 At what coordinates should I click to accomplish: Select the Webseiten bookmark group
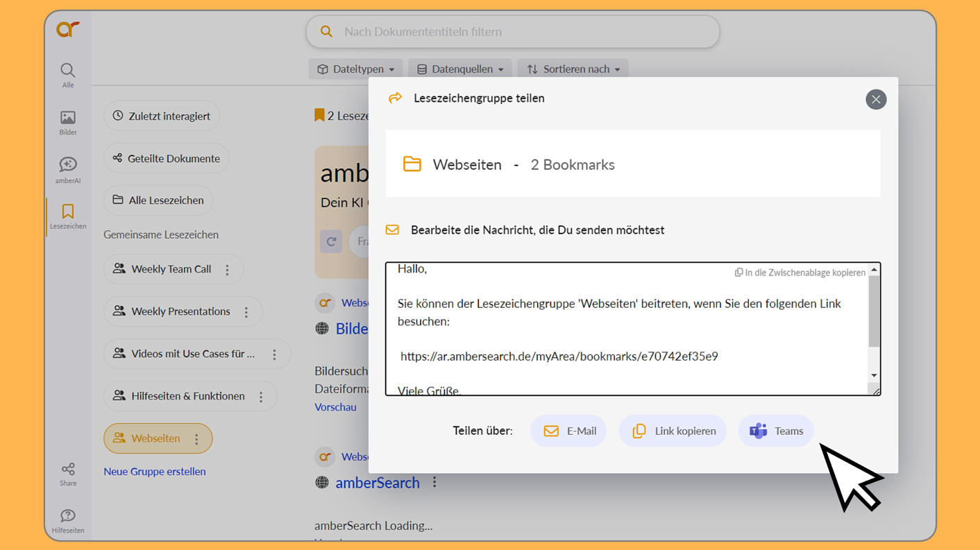148,438
